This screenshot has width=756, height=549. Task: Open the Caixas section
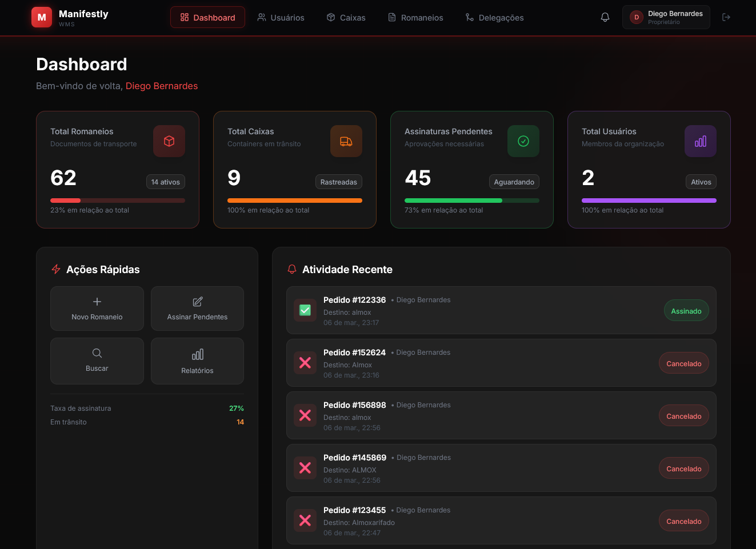[346, 17]
